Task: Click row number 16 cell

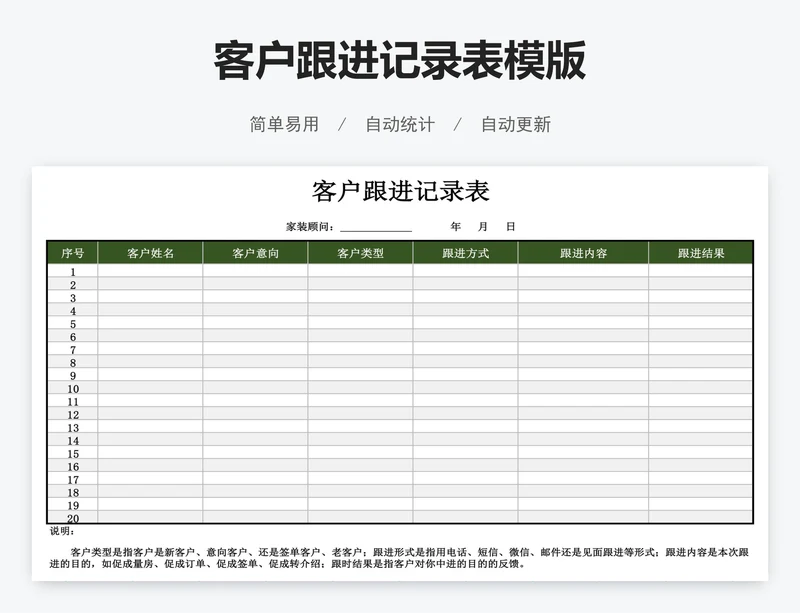Action: (72, 465)
